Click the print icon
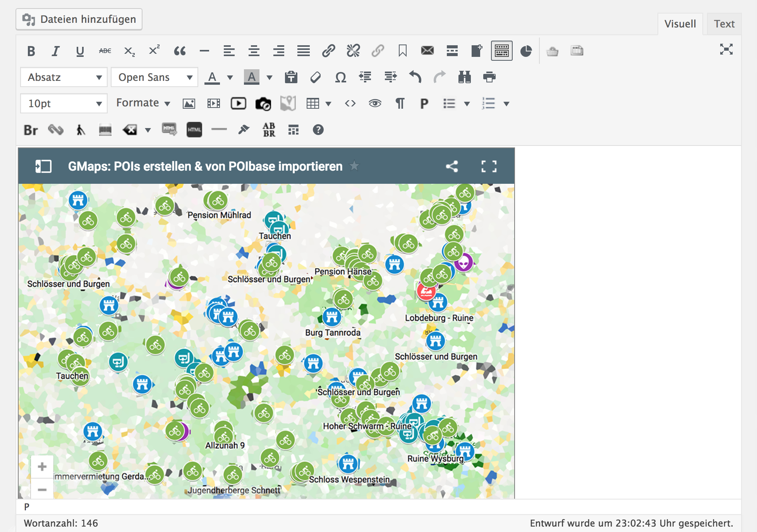This screenshot has width=757, height=532. point(489,77)
